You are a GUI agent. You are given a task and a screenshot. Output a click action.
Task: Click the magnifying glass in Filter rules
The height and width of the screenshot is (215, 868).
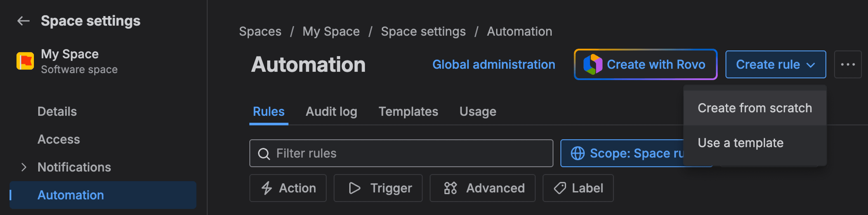click(264, 153)
